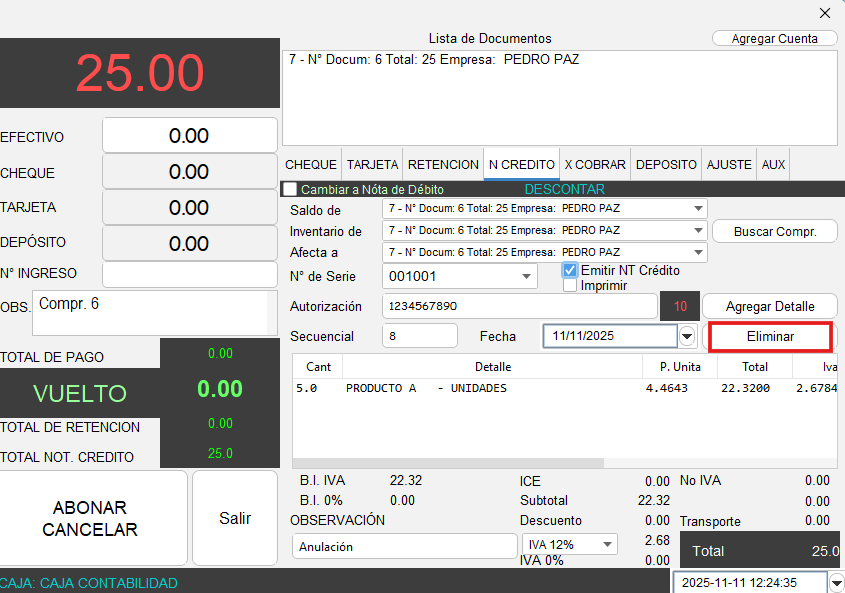Open the bottom date-time dropdown arrow

(836, 583)
